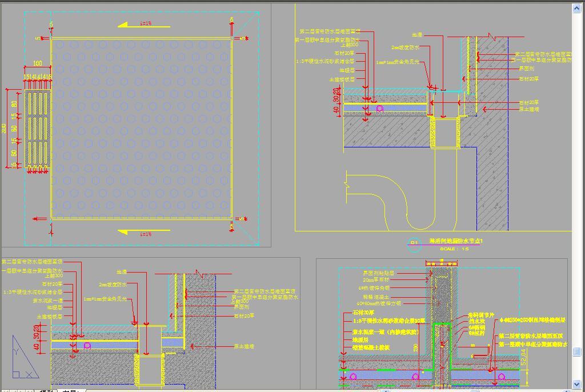This screenshot has height=392, width=585.
Task: Click the vertical scrollbar thumb grip
Action: pos(577,351)
